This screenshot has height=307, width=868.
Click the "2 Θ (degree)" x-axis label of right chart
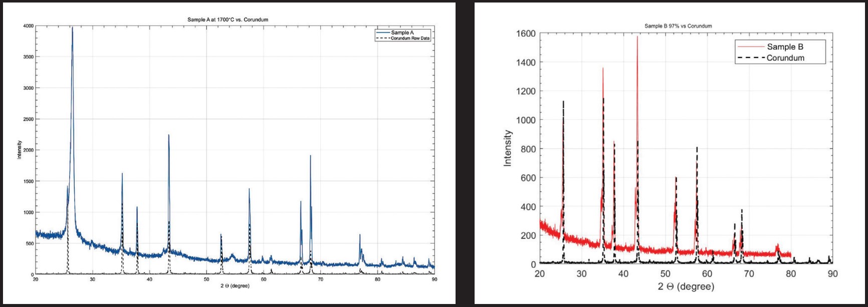click(x=686, y=286)
